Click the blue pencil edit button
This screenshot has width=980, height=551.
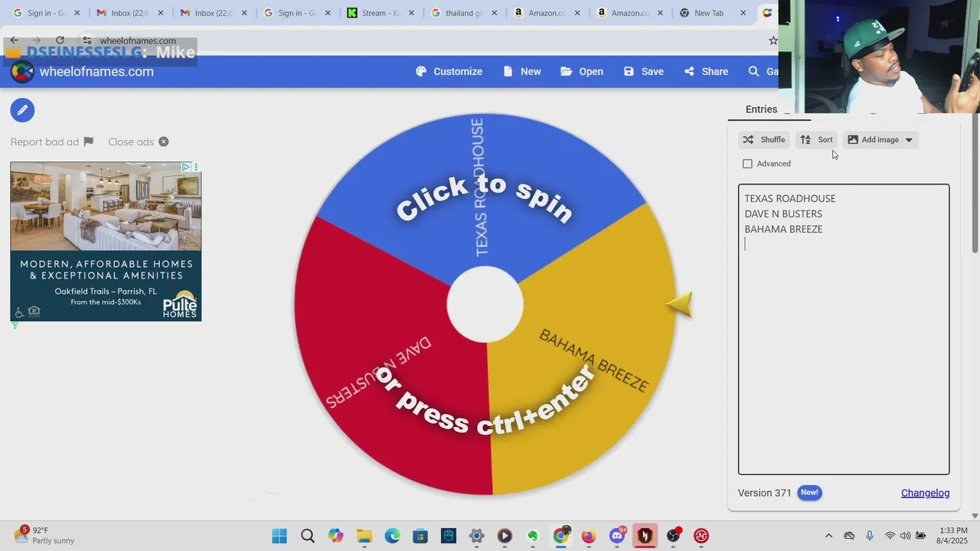pyautogui.click(x=22, y=110)
